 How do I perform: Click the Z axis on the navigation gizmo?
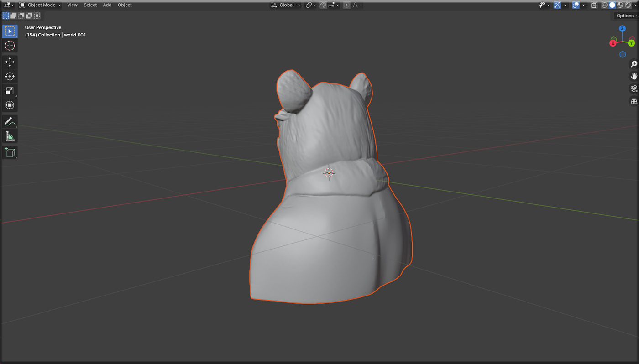coord(622,28)
